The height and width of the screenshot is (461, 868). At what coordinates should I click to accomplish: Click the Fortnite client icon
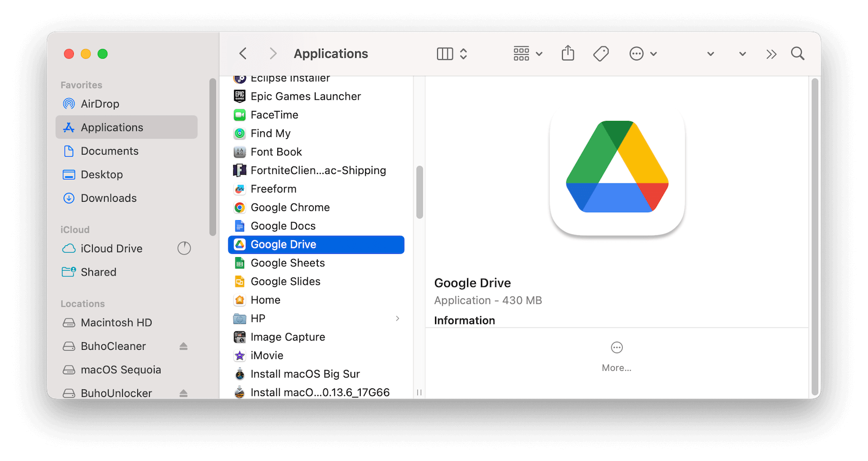[x=240, y=170]
